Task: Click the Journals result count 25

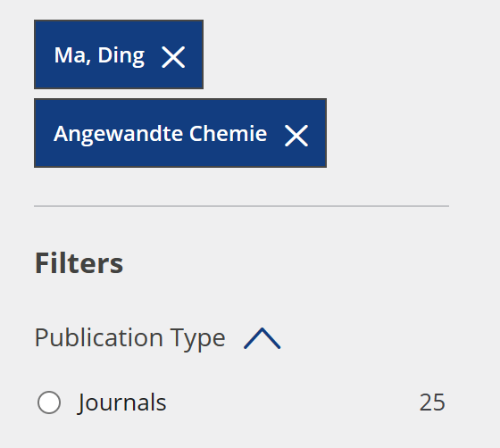Action: pos(432,402)
